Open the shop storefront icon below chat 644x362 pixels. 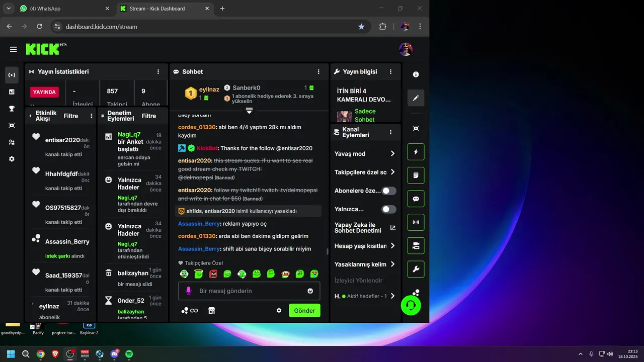(x=212, y=310)
